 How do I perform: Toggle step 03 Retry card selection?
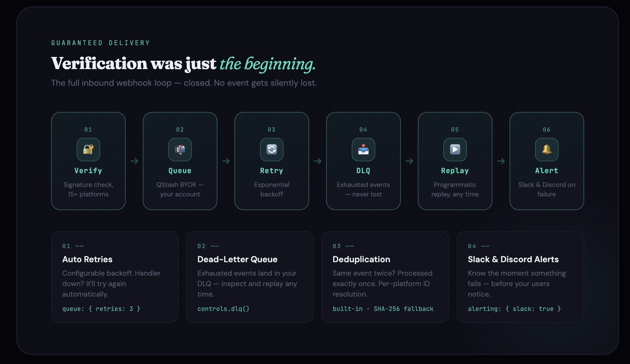click(x=271, y=161)
